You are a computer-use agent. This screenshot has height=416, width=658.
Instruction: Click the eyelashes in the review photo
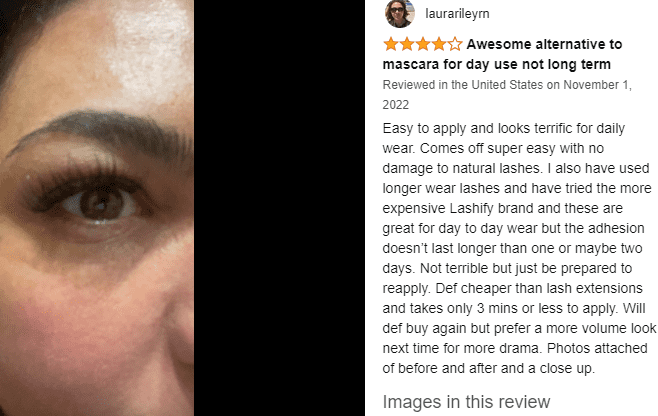(x=84, y=181)
